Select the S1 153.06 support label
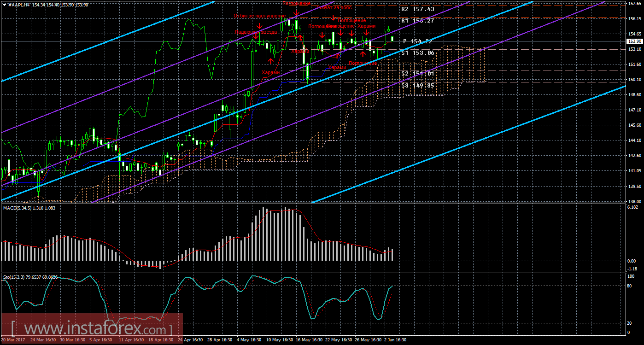Image resolution: width=644 pixels, height=345 pixels. click(x=417, y=53)
